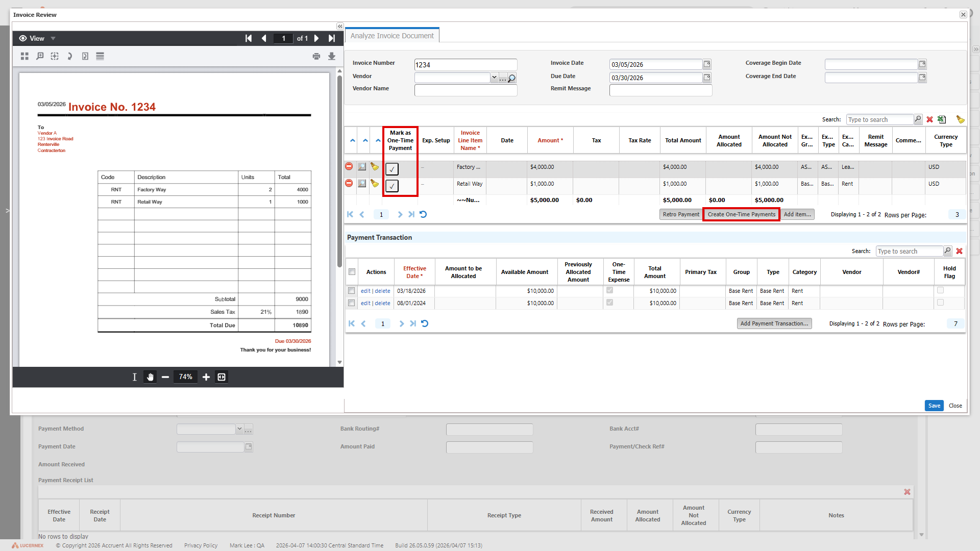Viewport: 980px width, 551px height.
Task: Delete the Retail Way line item row
Action: [349, 183]
